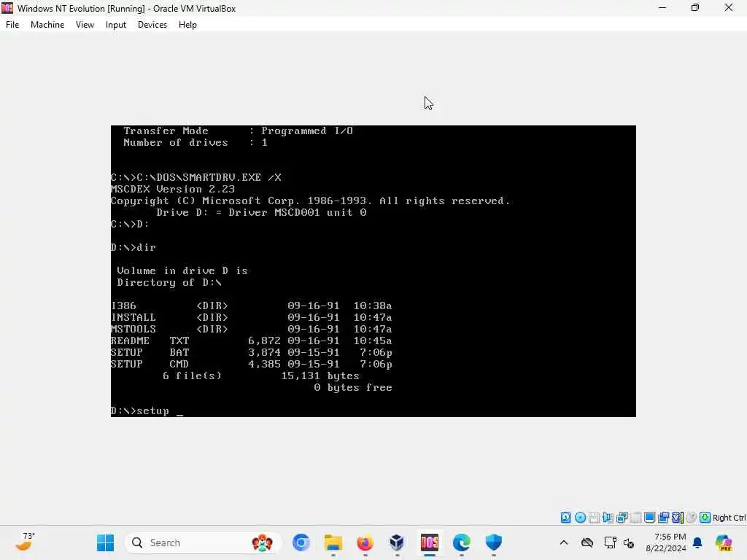Open the weather widget showing 73°
Screen dimensions: 747x560
(x=25, y=542)
